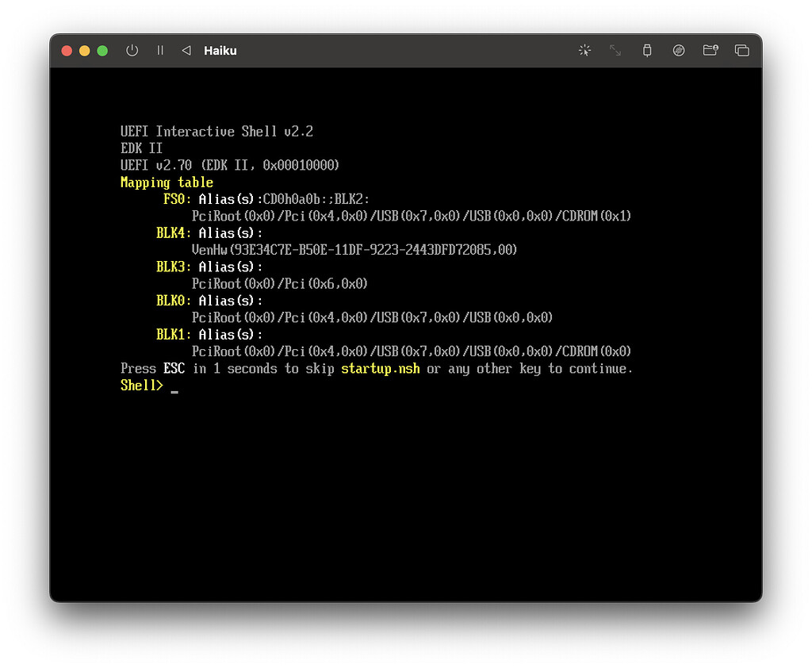The height and width of the screenshot is (668, 812).
Task: Click the 'PciRoot(0x0)/Pci(0x6,0x0)' path
Action: point(280,284)
